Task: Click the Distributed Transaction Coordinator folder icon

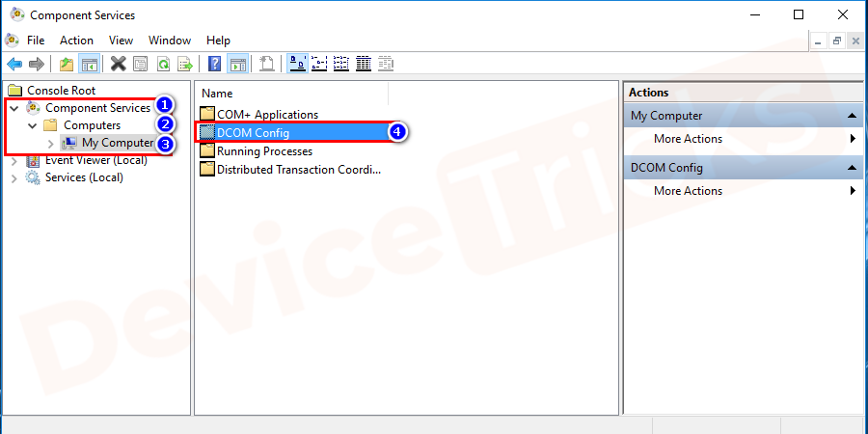Action: 207,169
